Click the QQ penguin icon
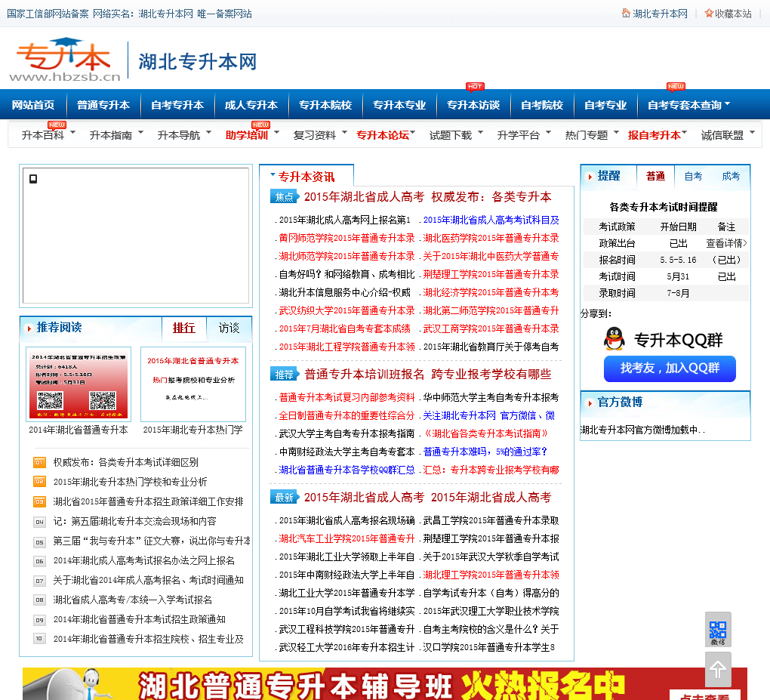 (614, 339)
